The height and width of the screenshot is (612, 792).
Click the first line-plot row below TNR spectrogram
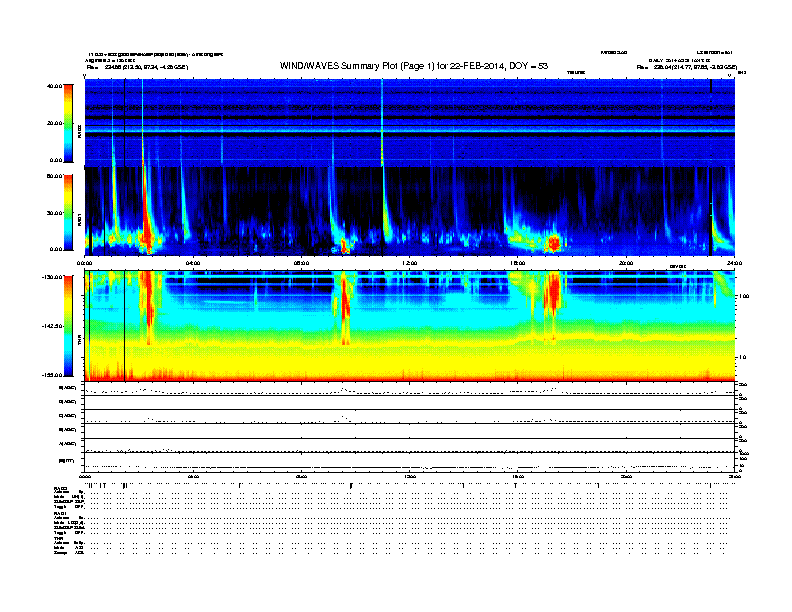point(409,389)
